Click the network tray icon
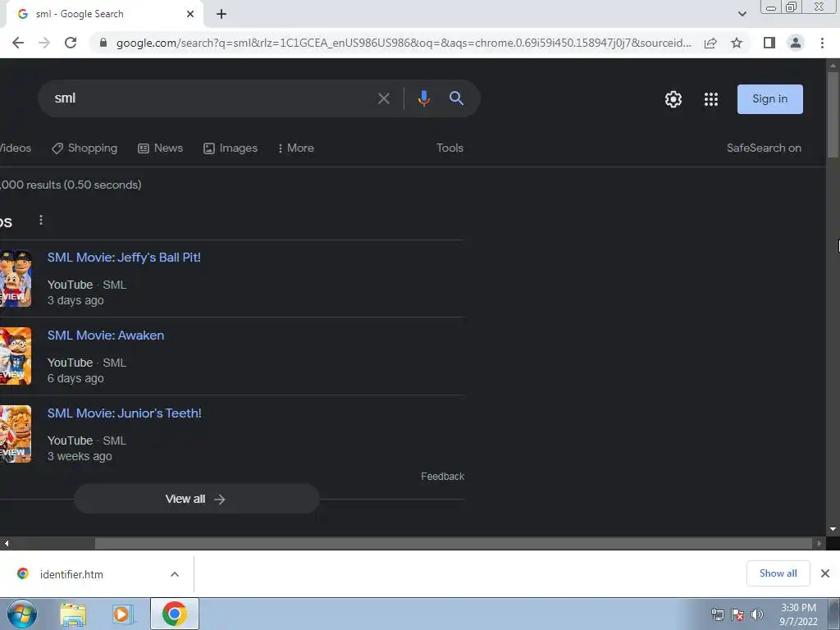Viewport: 840px width, 630px height. coord(717,615)
